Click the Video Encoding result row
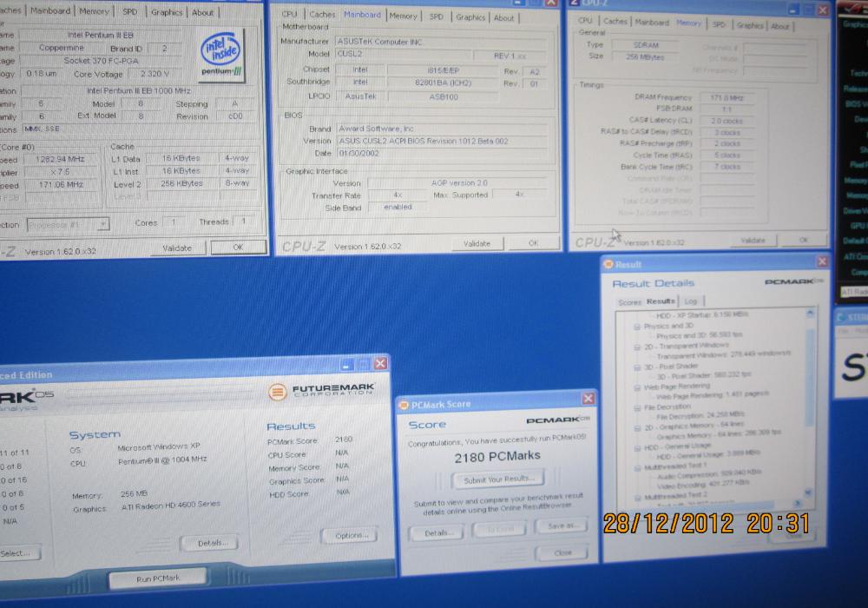The height and width of the screenshot is (608, 868). pos(703,484)
